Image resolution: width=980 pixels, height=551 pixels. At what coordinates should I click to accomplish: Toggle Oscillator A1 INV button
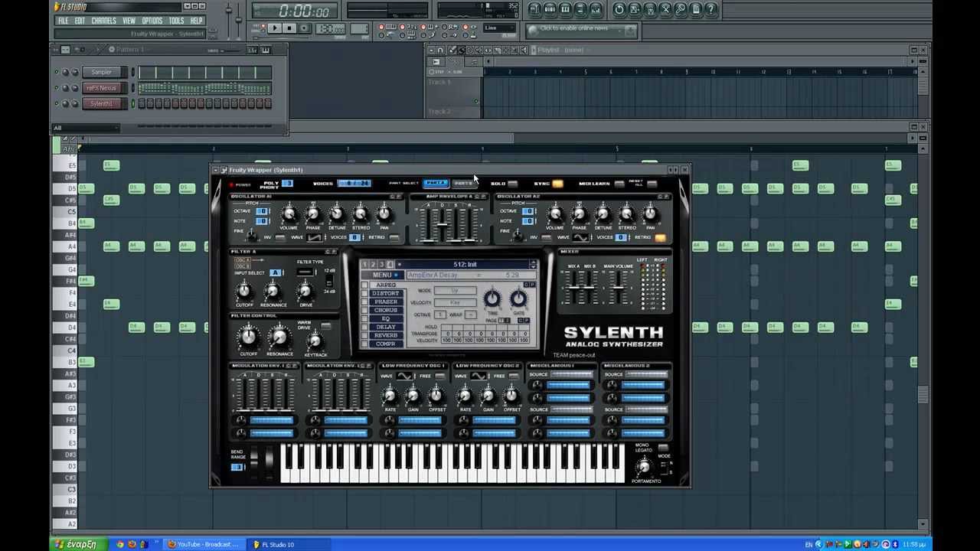[x=279, y=238]
